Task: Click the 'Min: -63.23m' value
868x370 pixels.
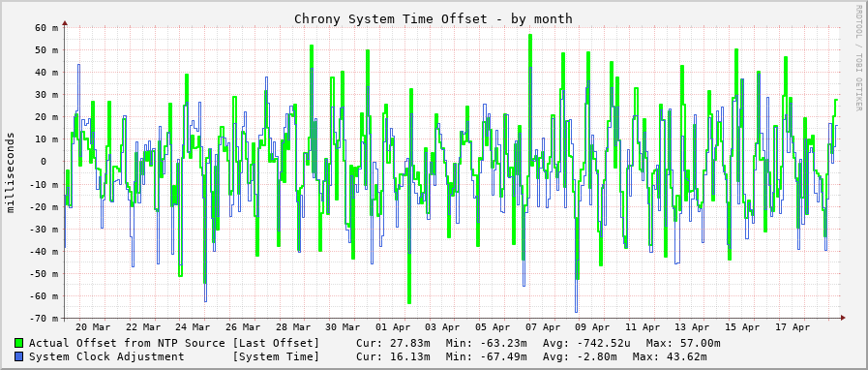Action: [486, 344]
